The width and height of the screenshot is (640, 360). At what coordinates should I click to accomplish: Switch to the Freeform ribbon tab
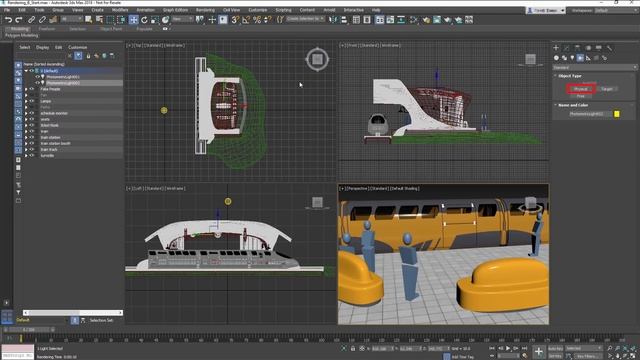47,29
